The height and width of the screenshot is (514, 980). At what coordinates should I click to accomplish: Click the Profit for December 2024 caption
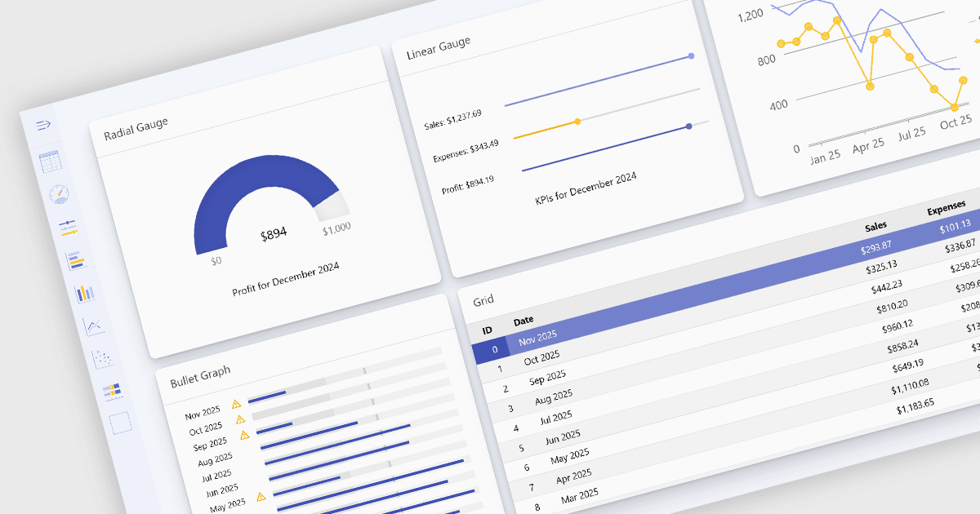point(285,279)
